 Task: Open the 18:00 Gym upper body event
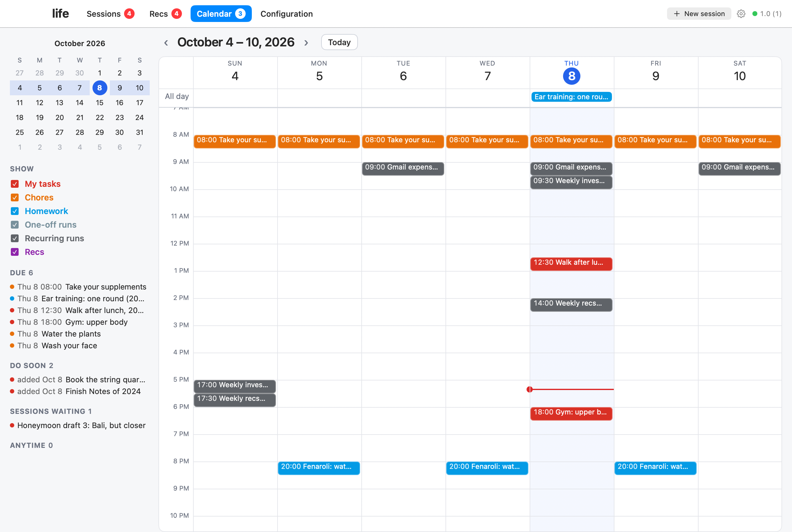coord(571,413)
